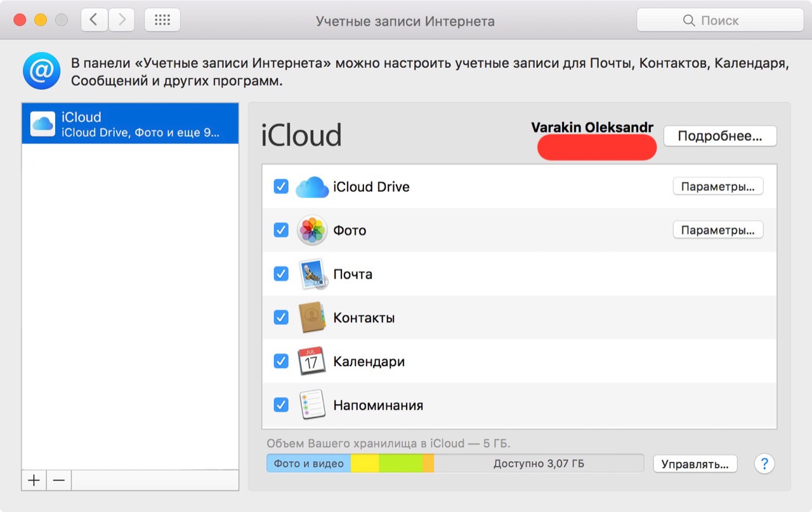Click the iCloud Drive cloud icon
The height and width of the screenshot is (512, 812).
[x=312, y=187]
